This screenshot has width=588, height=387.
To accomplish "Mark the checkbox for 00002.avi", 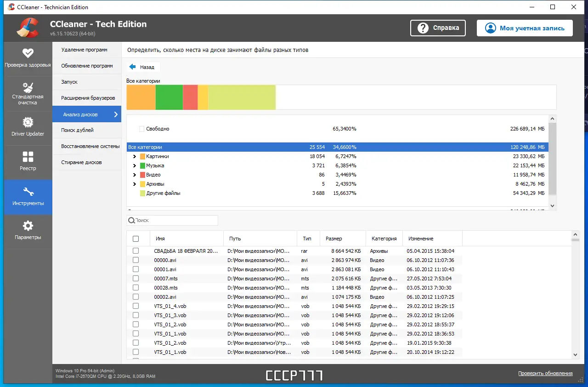I will coord(136,297).
